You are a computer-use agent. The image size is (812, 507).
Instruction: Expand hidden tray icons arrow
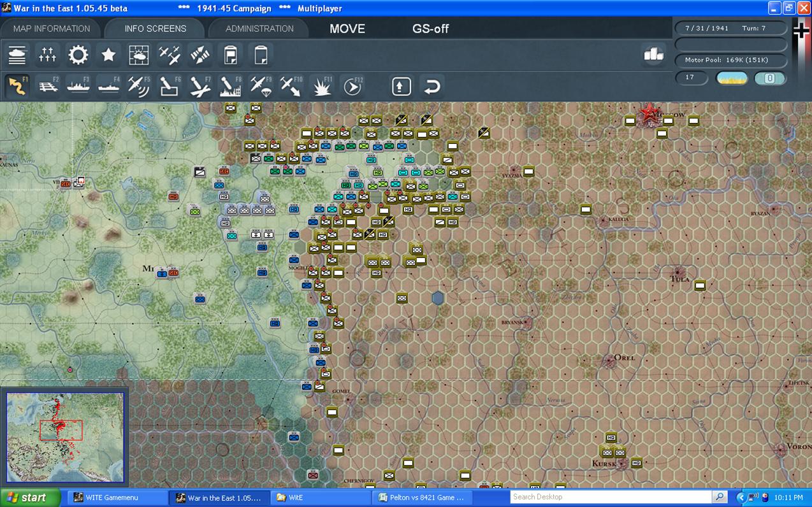[741, 497]
